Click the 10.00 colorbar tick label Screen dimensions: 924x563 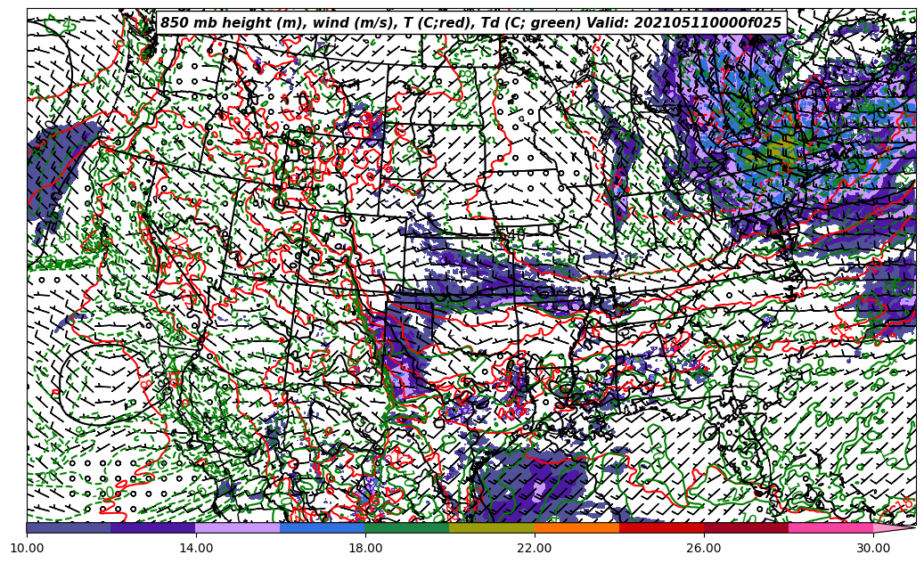pyautogui.click(x=27, y=549)
